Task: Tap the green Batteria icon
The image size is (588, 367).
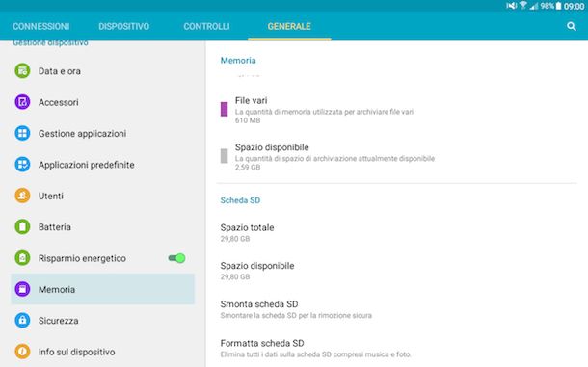Action: point(22,226)
